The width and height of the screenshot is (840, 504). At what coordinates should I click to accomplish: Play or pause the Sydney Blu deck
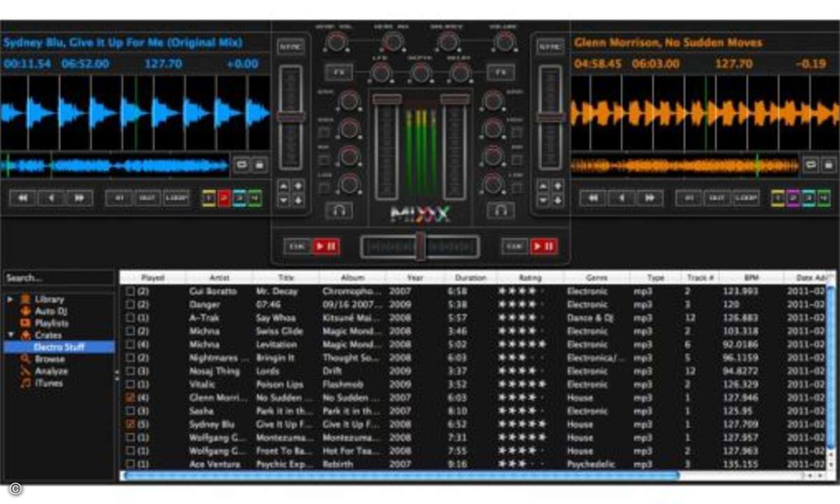pos(326,246)
